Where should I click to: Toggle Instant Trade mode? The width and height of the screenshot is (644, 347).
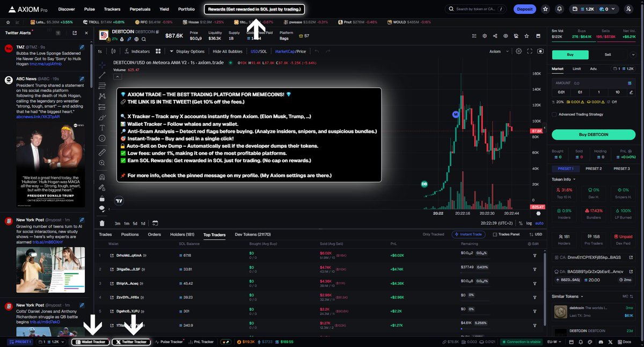(470, 234)
